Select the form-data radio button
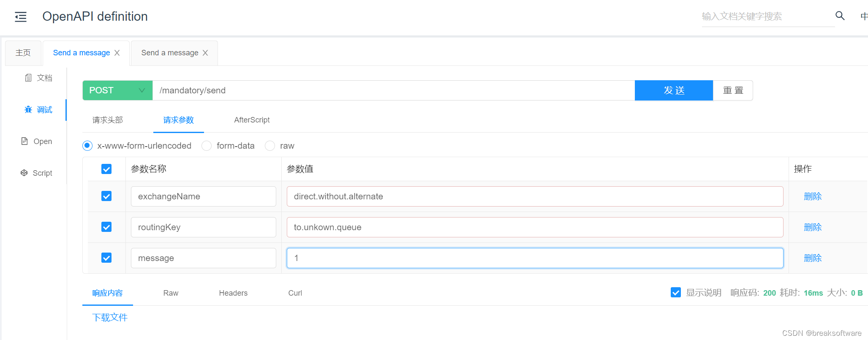The width and height of the screenshot is (868, 340). coord(207,146)
